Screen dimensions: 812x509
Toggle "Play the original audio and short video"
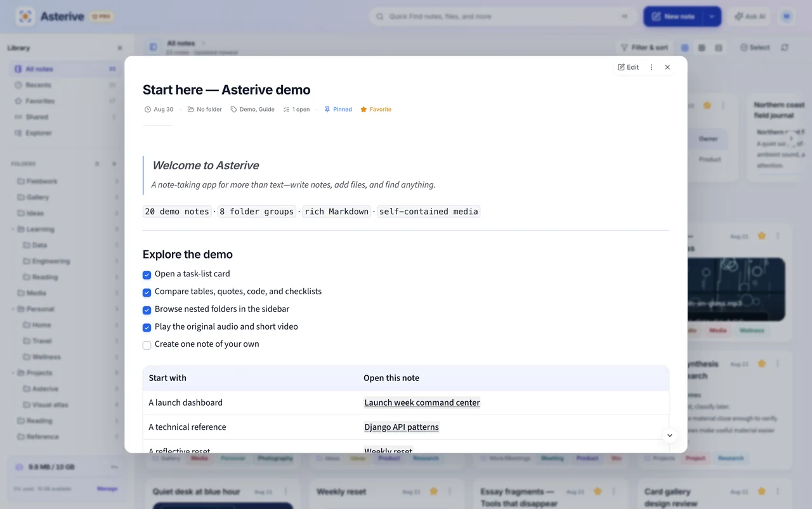tap(147, 328)
